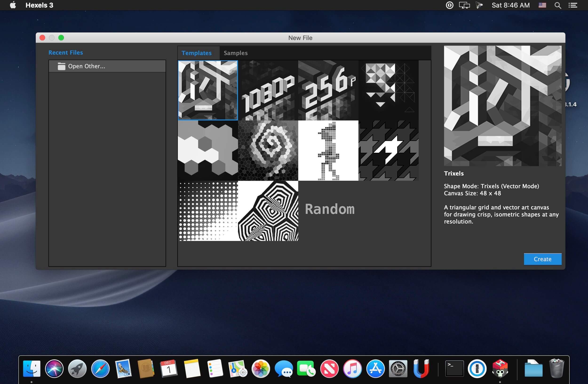
Task: Select the halftone dots template thumbnail
Action: point(208,211)
